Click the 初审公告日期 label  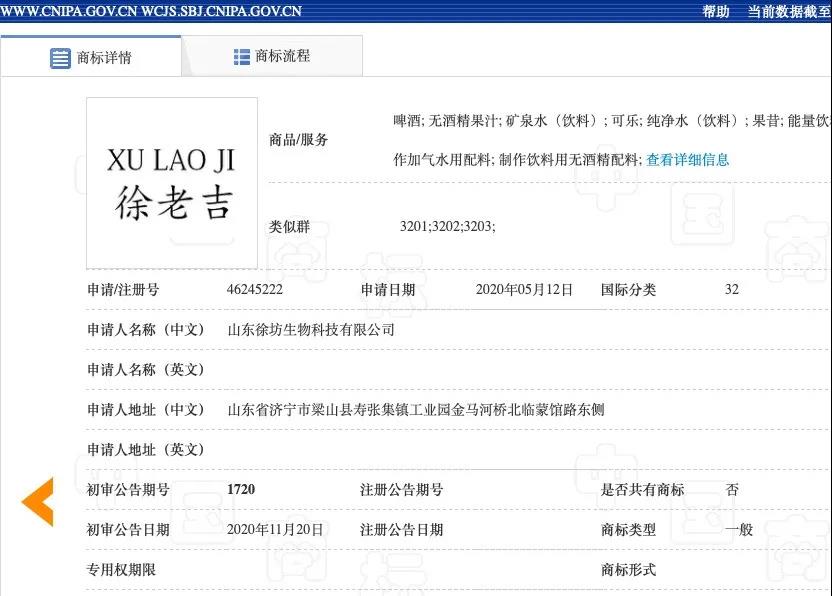coord(128,530)
